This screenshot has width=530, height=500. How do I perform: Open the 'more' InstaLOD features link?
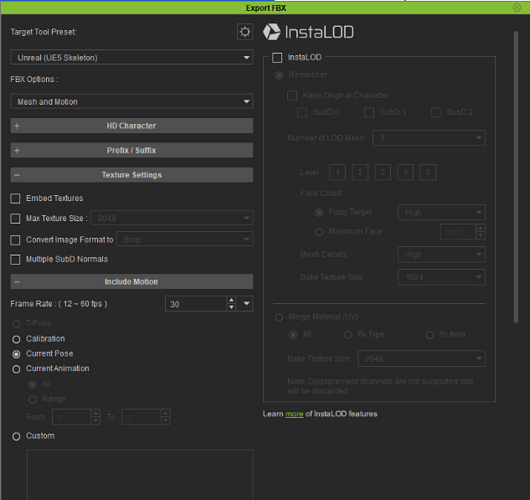[x=294, y=414]
